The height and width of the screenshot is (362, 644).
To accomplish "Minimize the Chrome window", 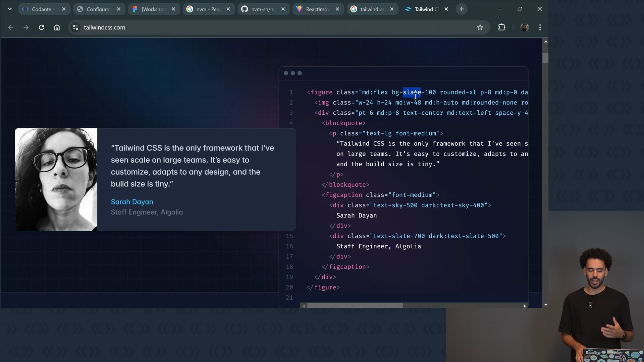I will [500, 9].
